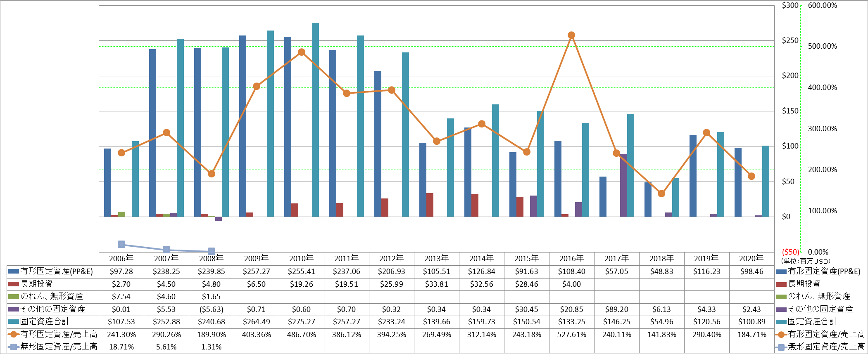The height and width of the screenshot is (354, 868).
Task: Click the 600.00% secondary axis label
Action: (822, 5)
